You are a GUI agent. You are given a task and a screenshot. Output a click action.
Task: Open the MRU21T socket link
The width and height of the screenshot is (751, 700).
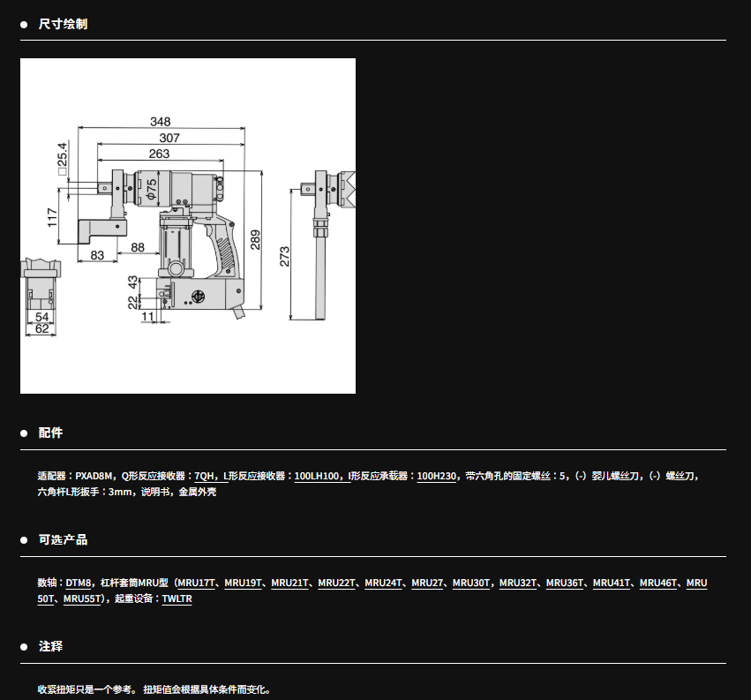[289, 583]
